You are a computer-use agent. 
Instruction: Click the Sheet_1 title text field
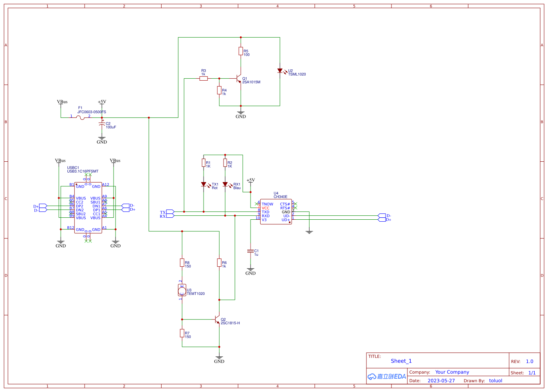401,361
